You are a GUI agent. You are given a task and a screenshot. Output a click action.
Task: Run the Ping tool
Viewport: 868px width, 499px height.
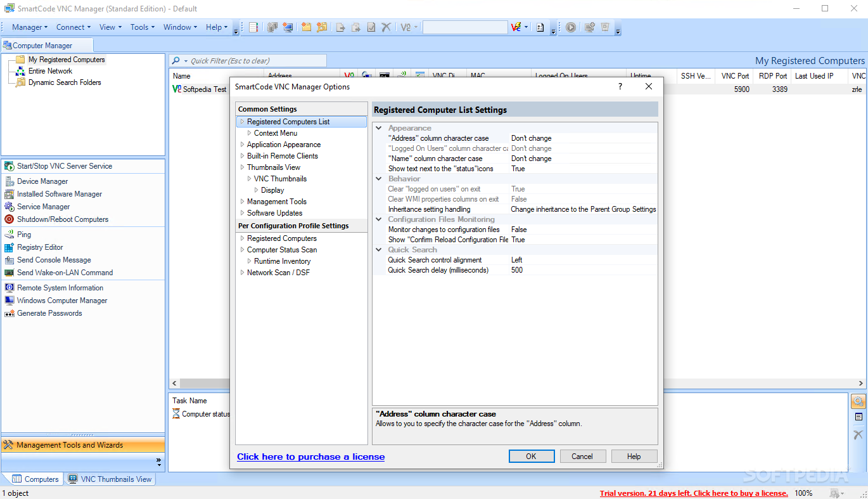click(17, 235)
